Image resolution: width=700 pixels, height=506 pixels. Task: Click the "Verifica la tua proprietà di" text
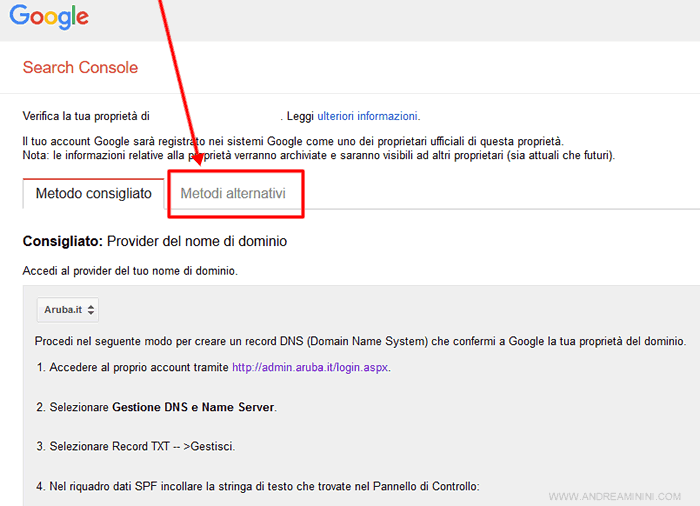click(86, 116)
